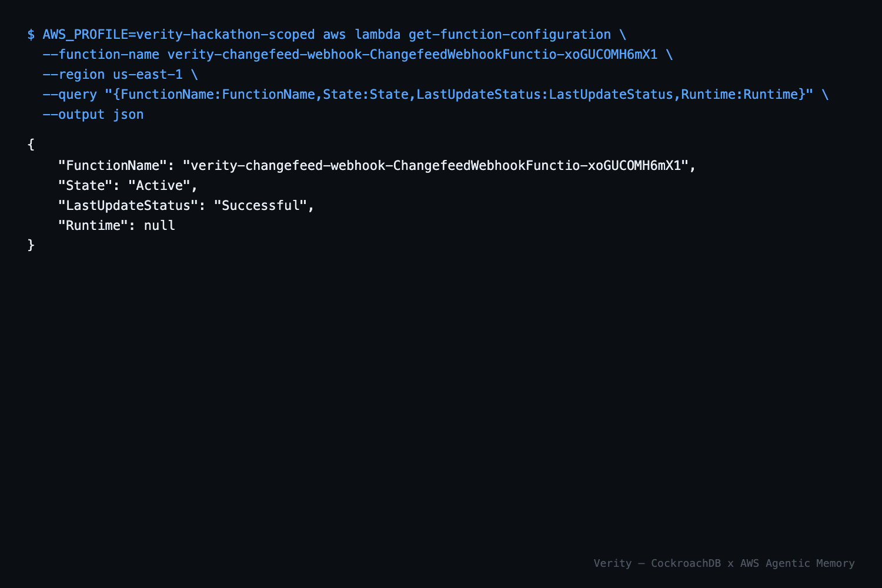The height and width of the screenshot is (588, 882).
Task: Click the "State" key in output
Action: tap(85, 186)
